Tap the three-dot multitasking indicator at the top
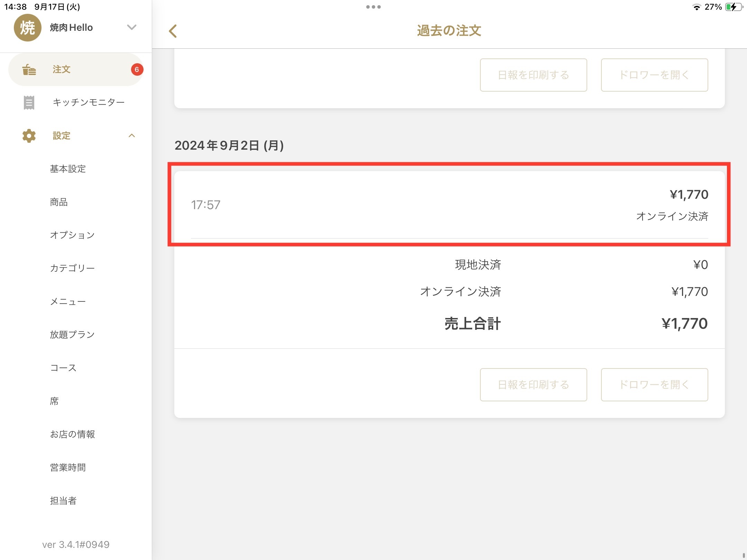The height and width of the screenshot is (560, 747). coord(373,7)
